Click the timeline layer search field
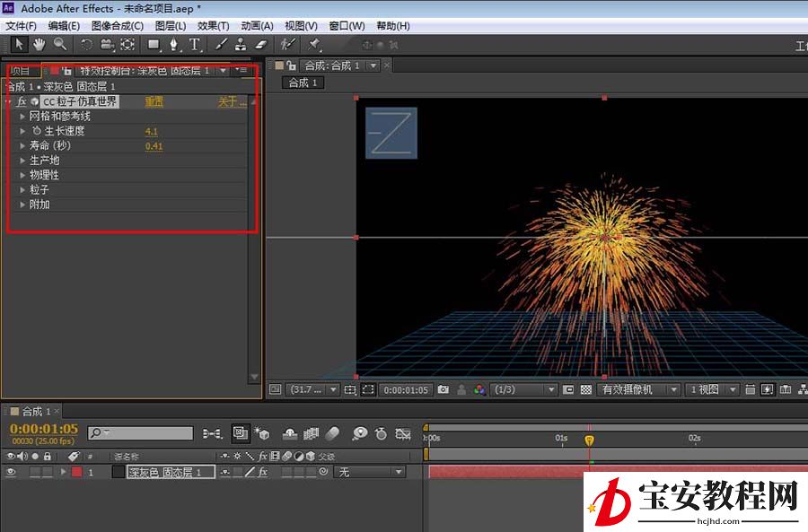The image size is (808, 532). pos(140,433)
